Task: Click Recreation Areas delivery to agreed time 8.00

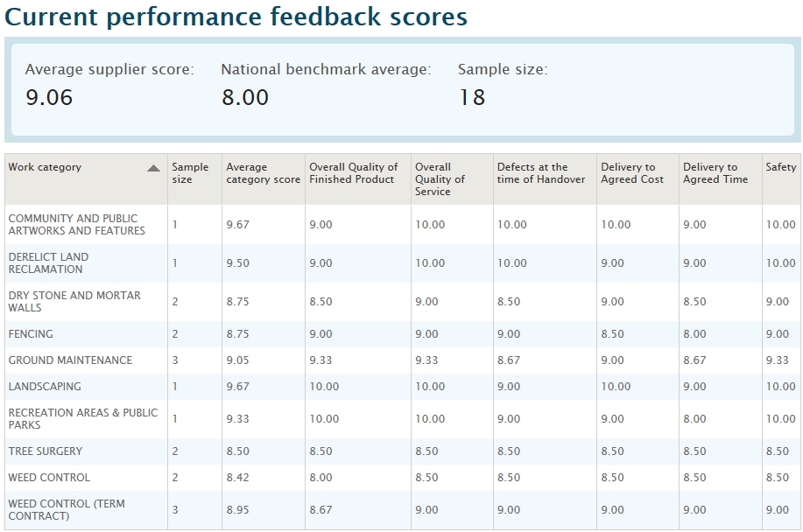Action: click(x=694, y=418)
